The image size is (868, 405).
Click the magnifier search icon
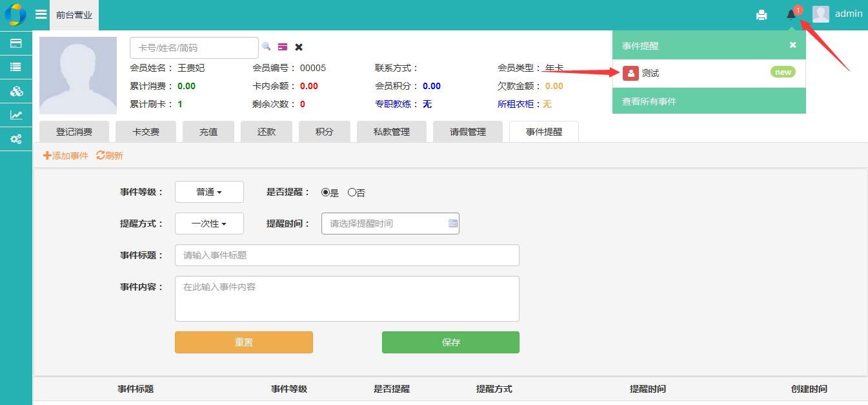(266, 47)
